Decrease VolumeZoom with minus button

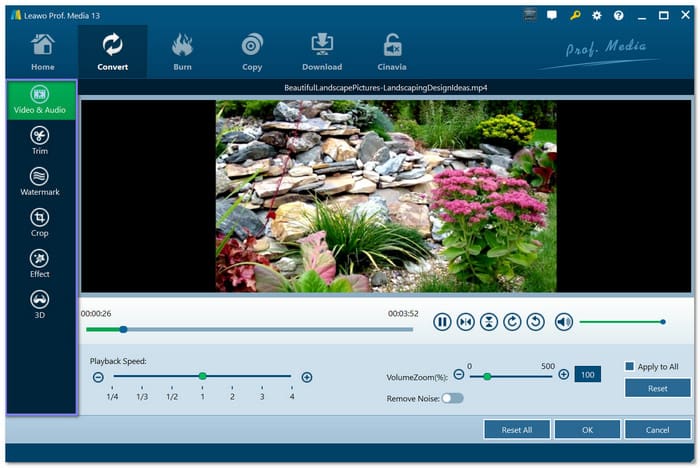(459, 375)
